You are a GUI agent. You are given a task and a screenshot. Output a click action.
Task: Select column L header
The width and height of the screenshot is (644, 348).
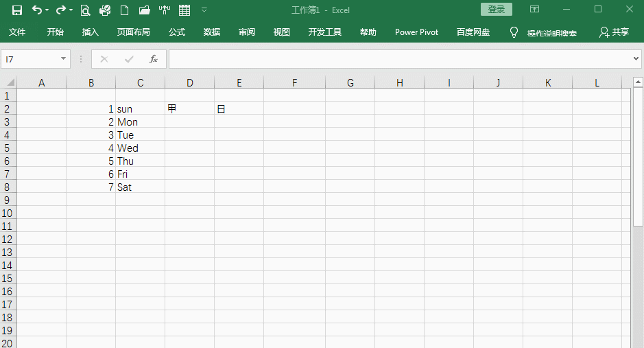click(x=597, y=82)
